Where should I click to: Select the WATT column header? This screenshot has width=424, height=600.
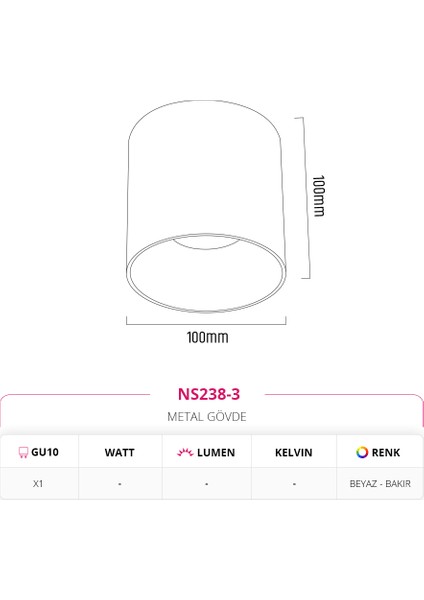(119, 452)
